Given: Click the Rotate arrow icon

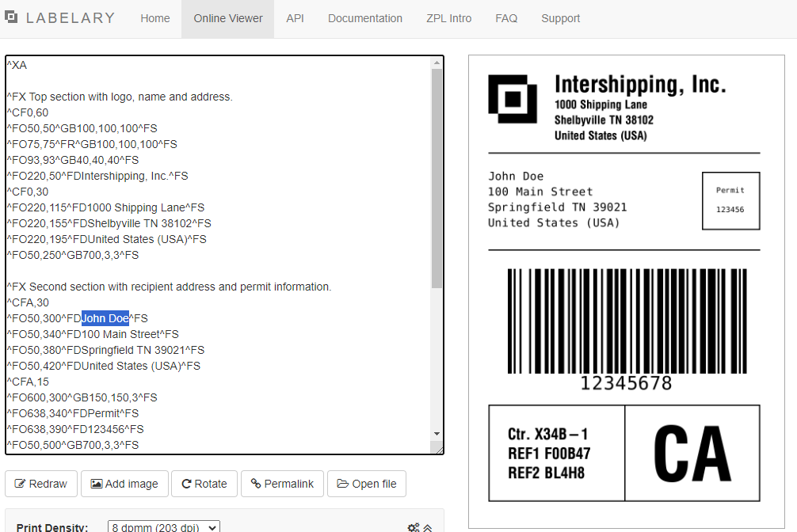Looking at the screenshot, I should pos(186,484).
